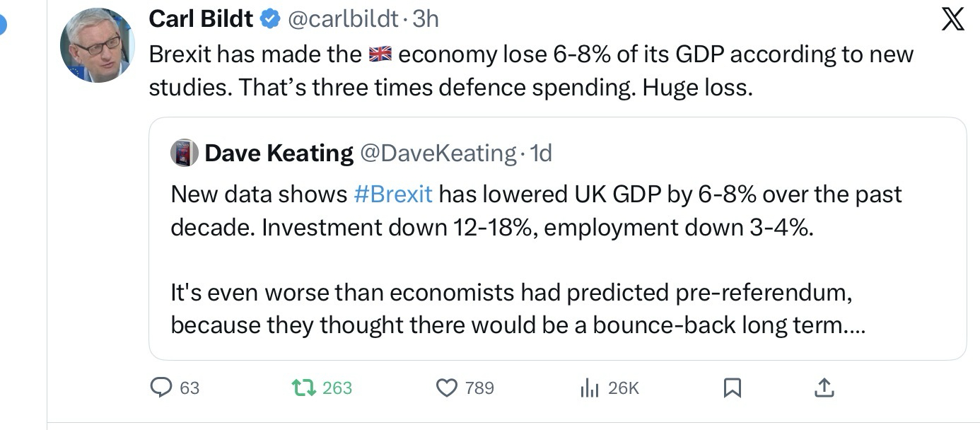The height and width of the screenshot is (430, 980).
Task: Like the tweet with heart icon
Action: (x=446, y=388)
